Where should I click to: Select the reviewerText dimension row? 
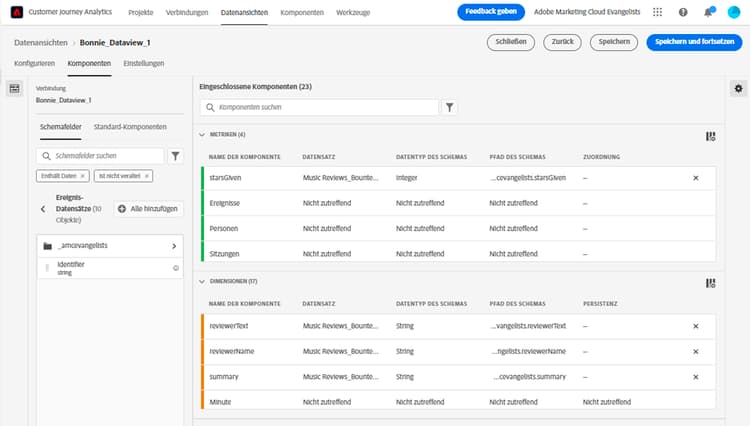[459, 326]
